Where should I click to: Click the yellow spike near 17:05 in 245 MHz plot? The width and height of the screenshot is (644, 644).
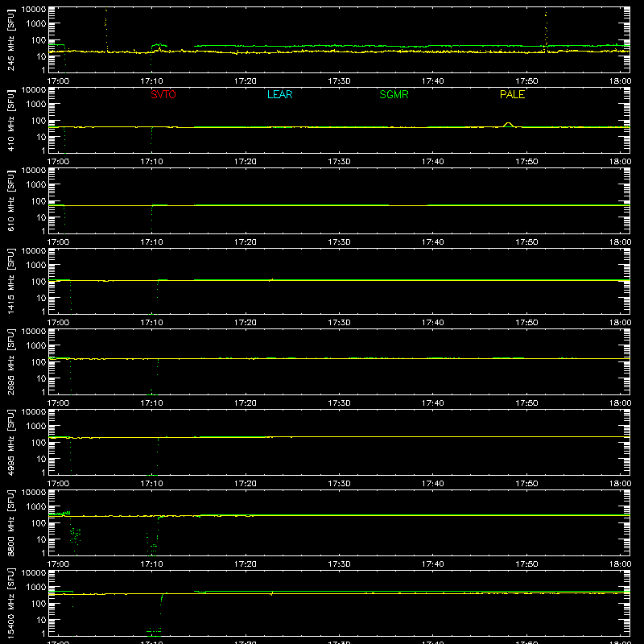106,31
